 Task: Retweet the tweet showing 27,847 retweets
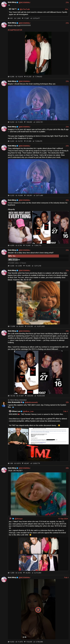[x=17, y=396]
